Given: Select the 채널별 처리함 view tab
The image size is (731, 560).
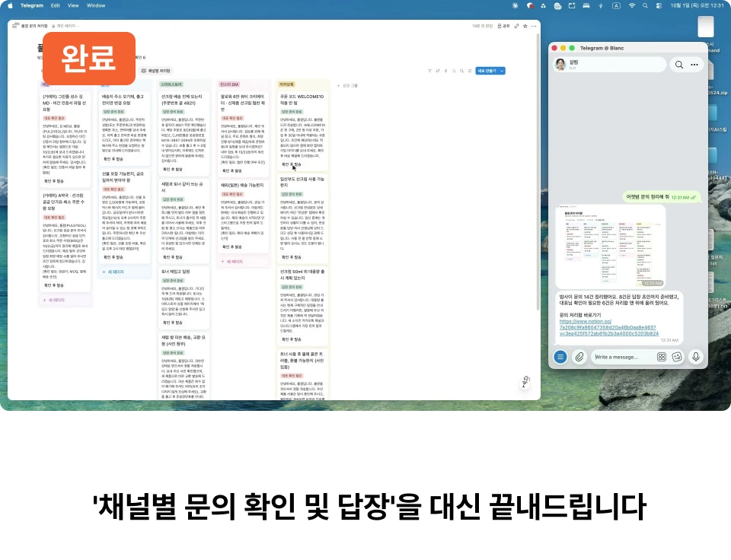Looking at the screenshot, I should (155, 71).
